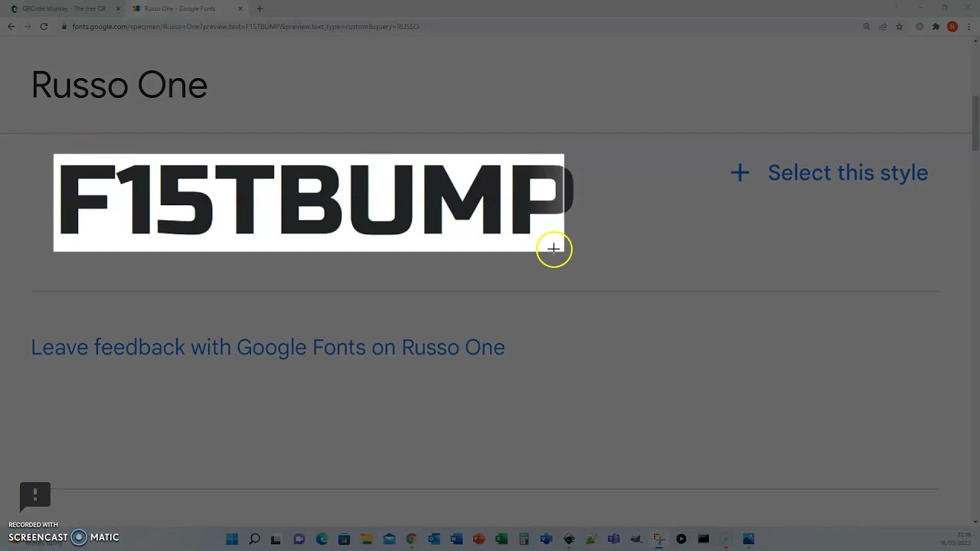Close the Russo One Google Fonts tab
Image resolution: width=980 pixels, height=551 pixels.
click(x=240, y=8)
